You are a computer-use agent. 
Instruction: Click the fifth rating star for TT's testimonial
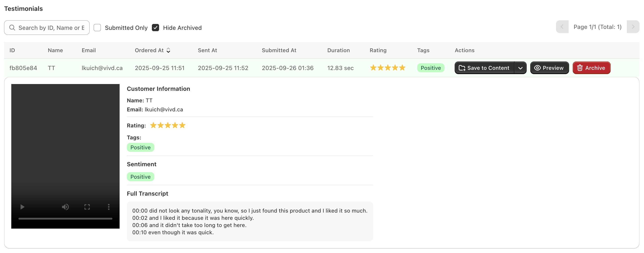402,68
